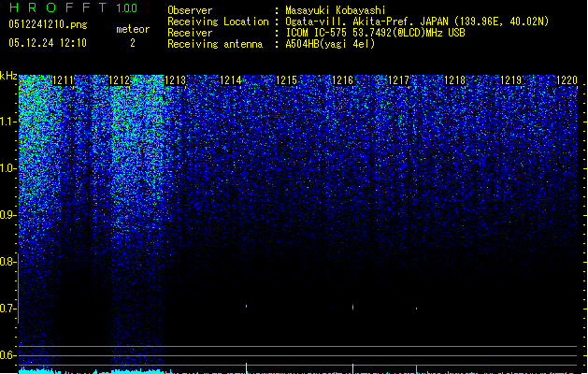Click the HROFFT 1.0.0 title text

(73, 7)
